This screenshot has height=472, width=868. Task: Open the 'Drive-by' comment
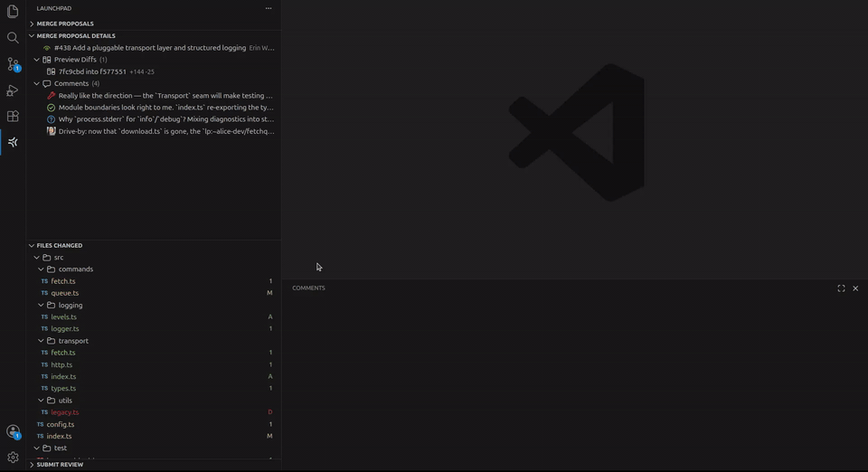(154, 132)
